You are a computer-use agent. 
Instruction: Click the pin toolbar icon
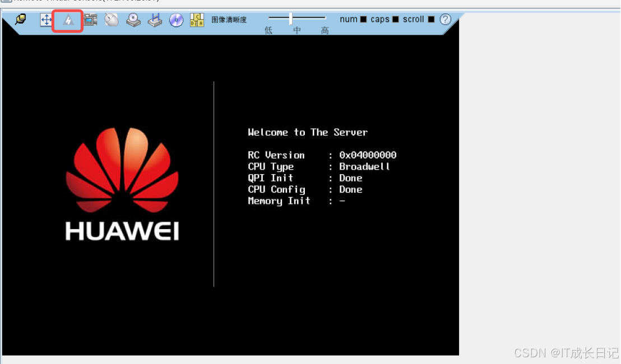(21, 19)
